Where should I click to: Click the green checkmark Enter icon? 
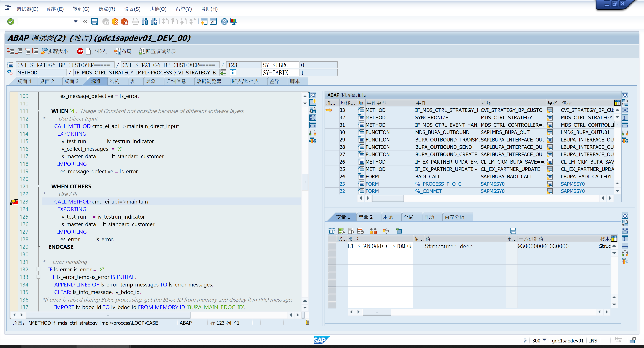tap(11, 21)
